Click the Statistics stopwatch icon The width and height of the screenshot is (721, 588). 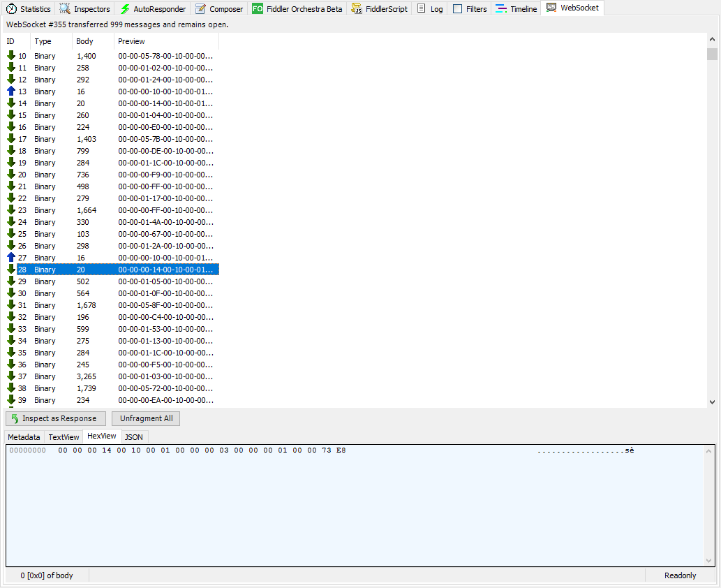pyautogui.click(x=11, y=9)
